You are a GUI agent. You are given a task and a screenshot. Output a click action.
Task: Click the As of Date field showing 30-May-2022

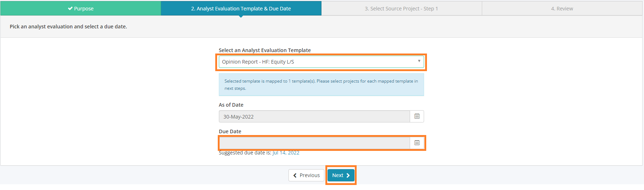click(314, 116)
